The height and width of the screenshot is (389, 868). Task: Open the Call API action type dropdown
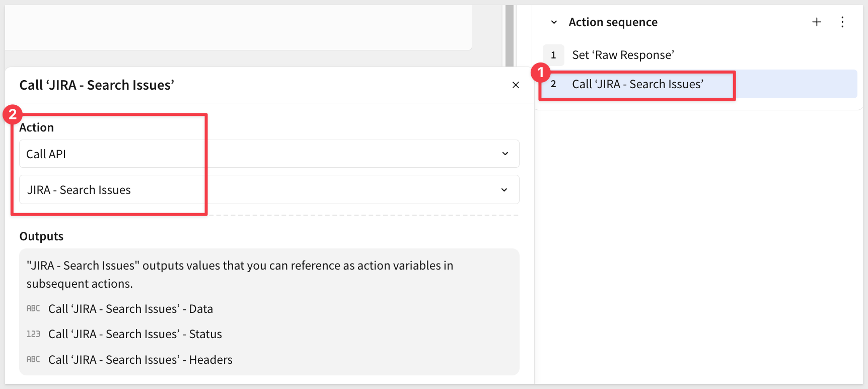coord(269,154)
